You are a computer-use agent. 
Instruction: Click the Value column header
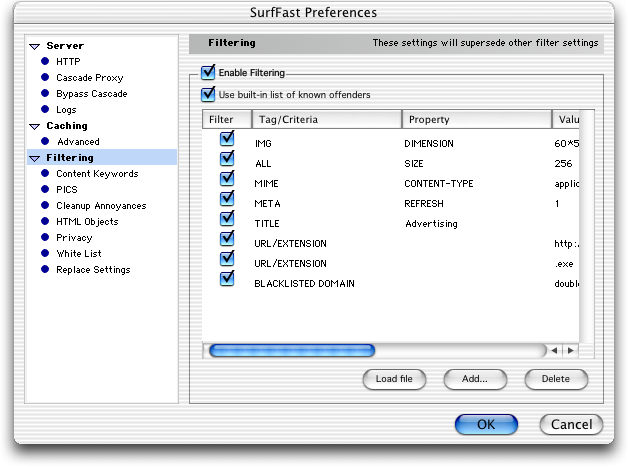(x=566, y=119)
